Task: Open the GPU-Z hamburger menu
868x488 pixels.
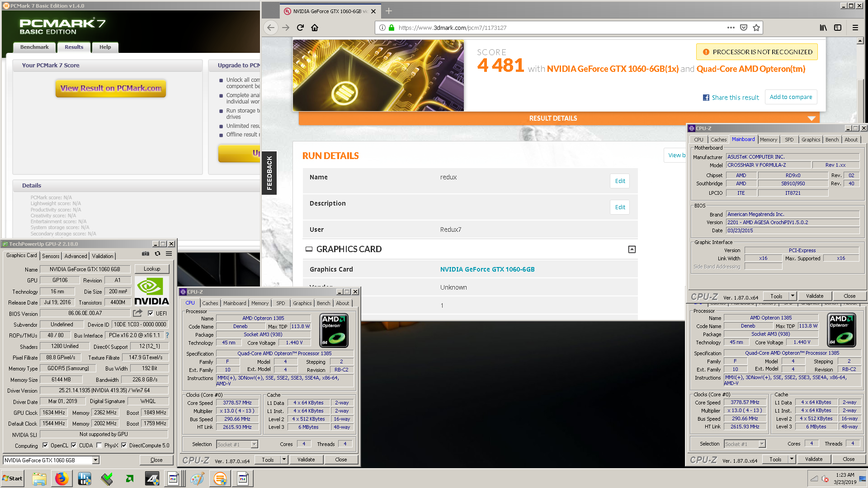Action: 169,254
